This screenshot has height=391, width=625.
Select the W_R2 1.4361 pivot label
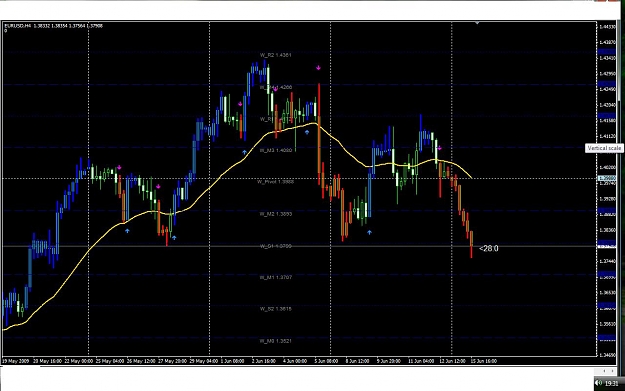(x=275, y=55)
